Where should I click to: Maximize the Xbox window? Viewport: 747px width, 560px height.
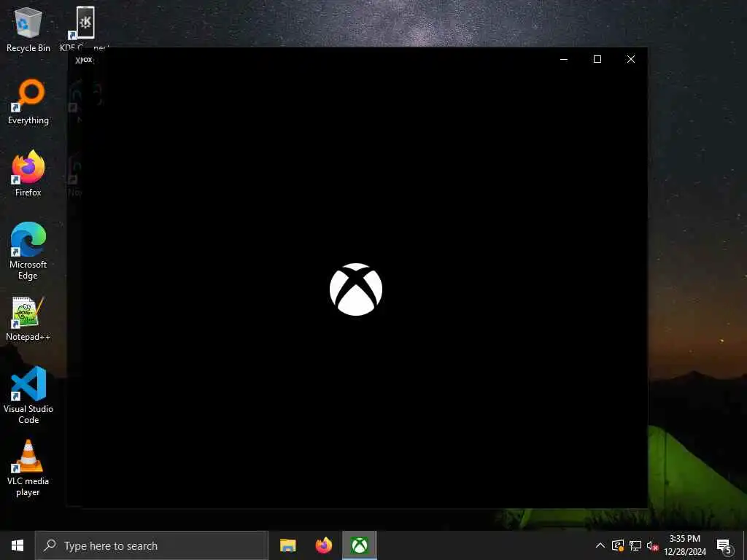coord(597,59)
